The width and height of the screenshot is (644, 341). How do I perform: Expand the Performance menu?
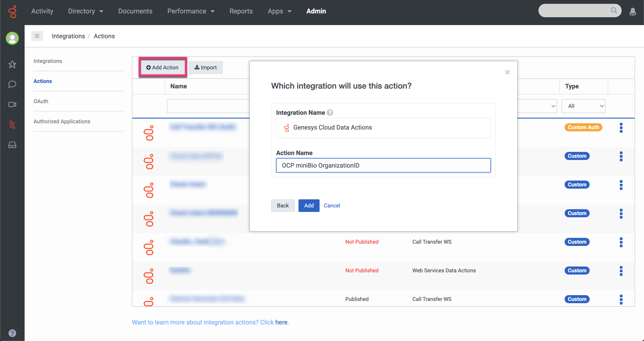click(191, 11)
